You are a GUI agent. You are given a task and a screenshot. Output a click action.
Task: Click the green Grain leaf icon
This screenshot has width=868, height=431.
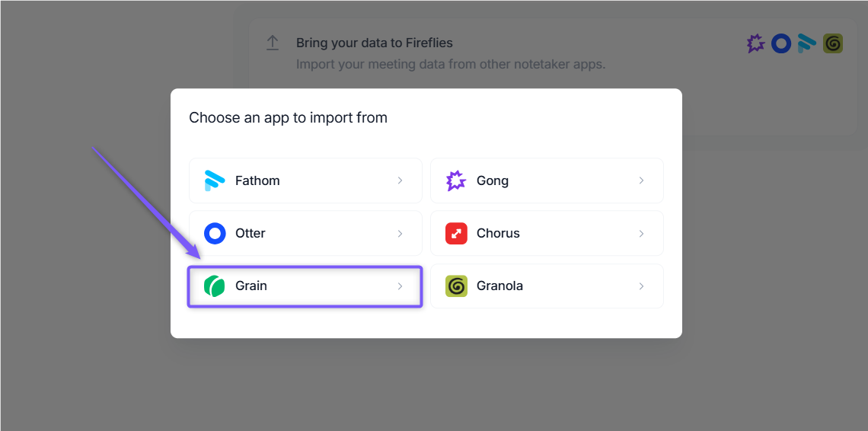pos(214,286)
